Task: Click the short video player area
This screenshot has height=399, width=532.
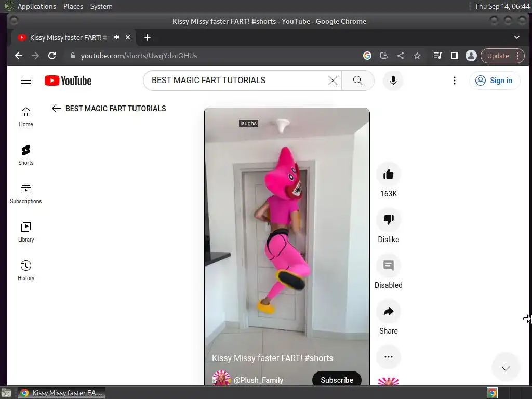Action: coord(287,246)
